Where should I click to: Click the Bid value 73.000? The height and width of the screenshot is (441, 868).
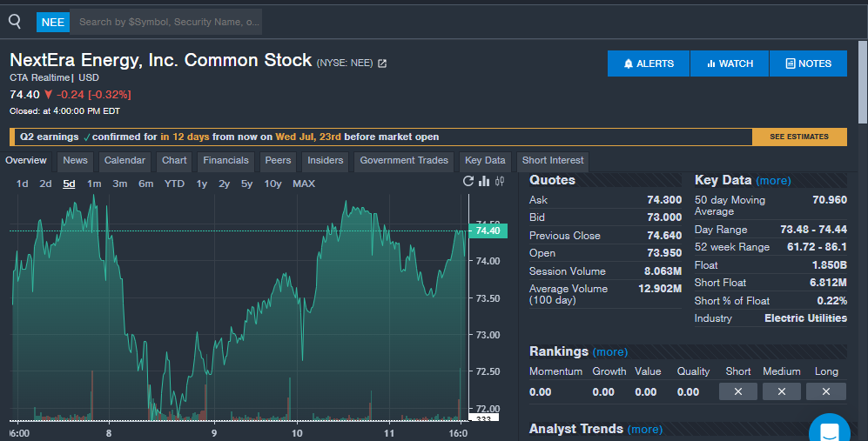[664, 217]
